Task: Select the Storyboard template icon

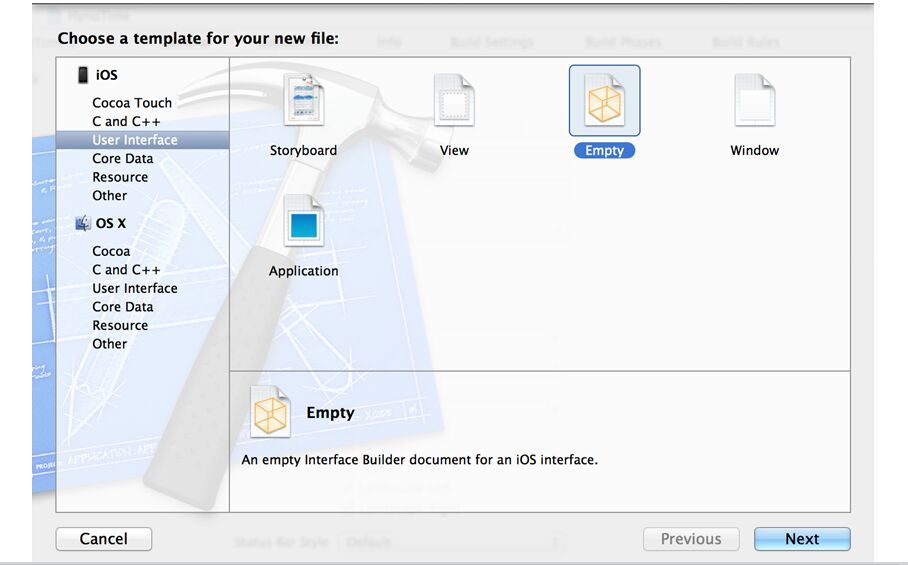Action: click(x=303, y=100)
